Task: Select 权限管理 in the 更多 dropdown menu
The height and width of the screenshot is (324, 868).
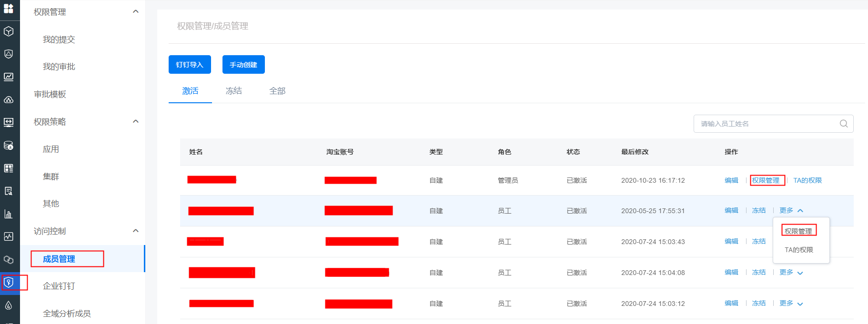Action: [x=798, y=231]
